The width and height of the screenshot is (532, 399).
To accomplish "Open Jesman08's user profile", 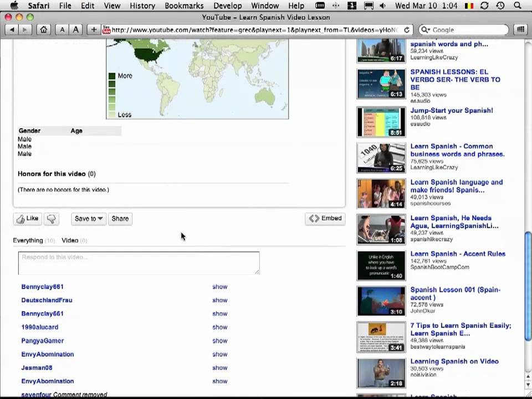I will pyautogui.click(x=37, y=368).
